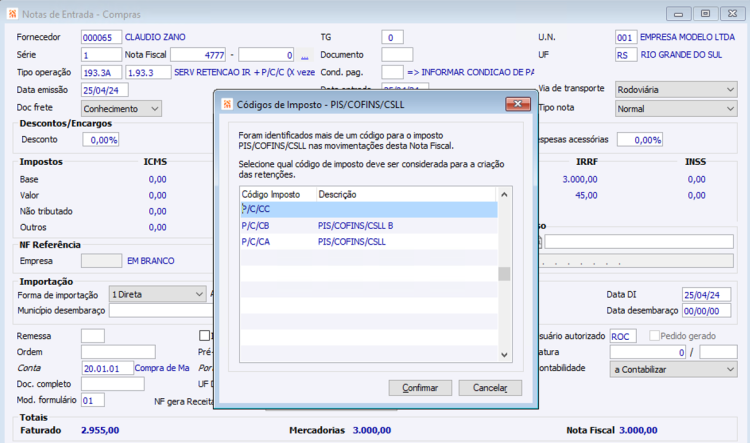Open the Doc frete dropdown

tap(121, 109)
